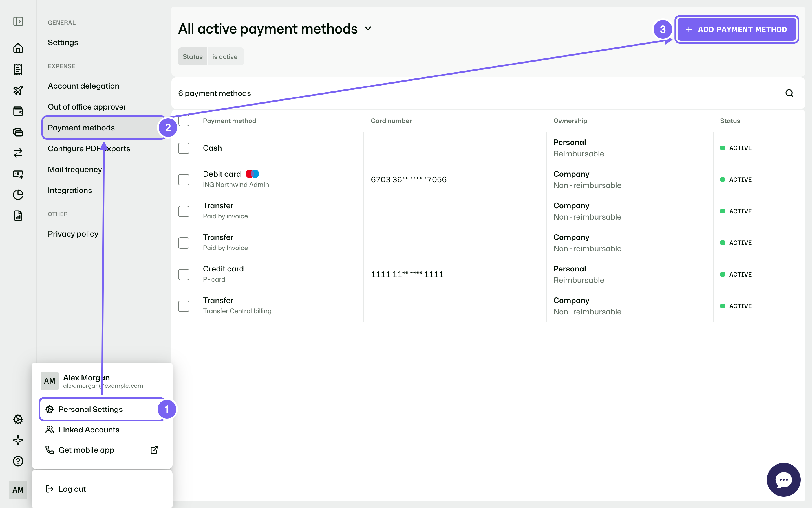Log out of the account
The image size is (812, 508).
tap(66, 489)
